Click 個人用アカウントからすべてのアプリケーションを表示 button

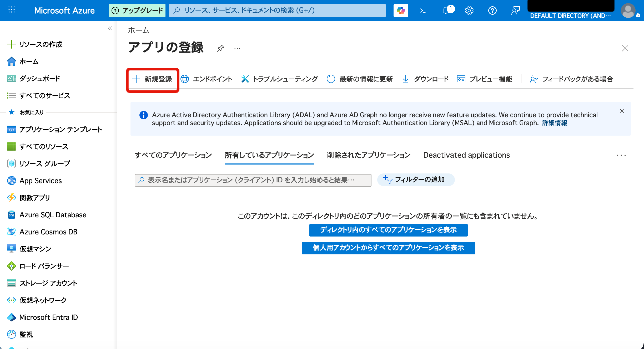388,248
